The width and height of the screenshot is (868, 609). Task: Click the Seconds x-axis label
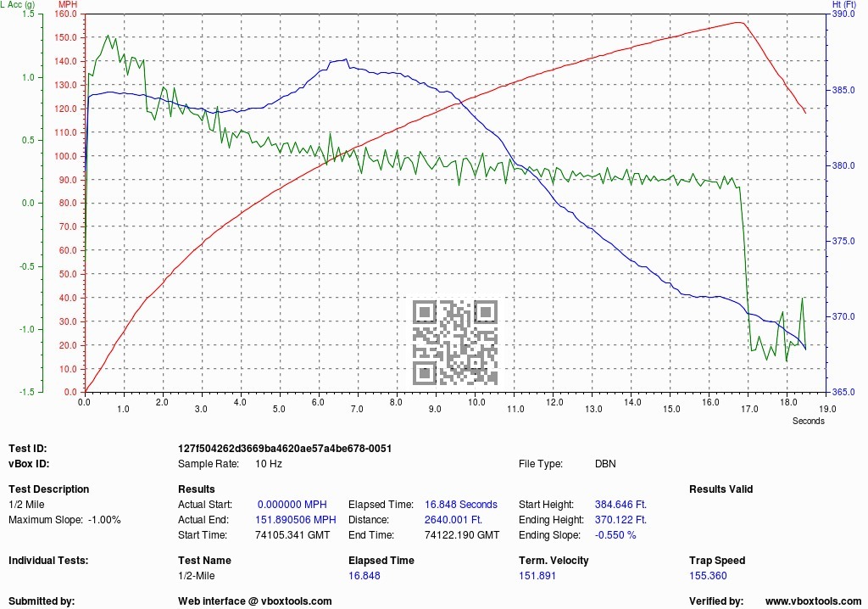(x=808, y=421)
